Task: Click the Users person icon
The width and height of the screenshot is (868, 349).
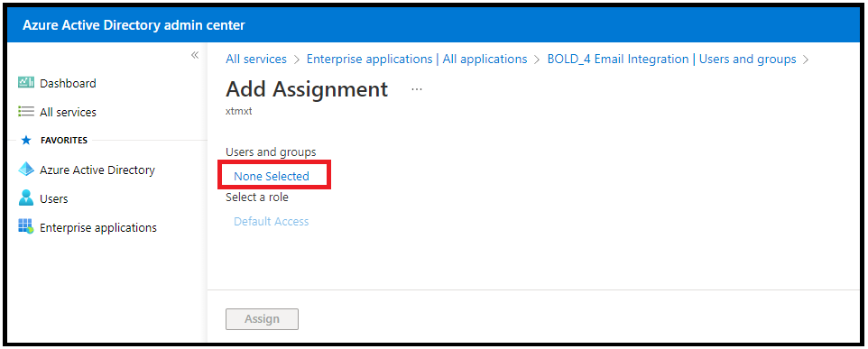Action: pyautogui.click(x=26, y=198)
